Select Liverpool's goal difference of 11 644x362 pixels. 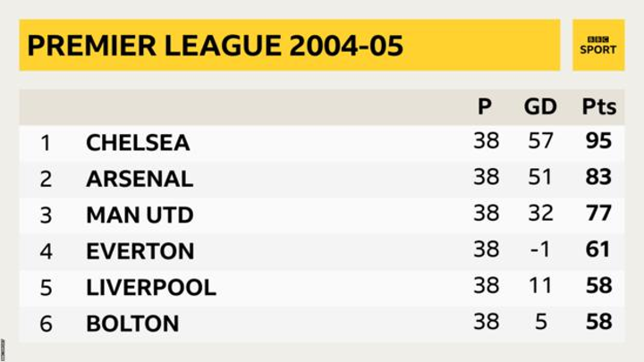[x=540, y=286]
